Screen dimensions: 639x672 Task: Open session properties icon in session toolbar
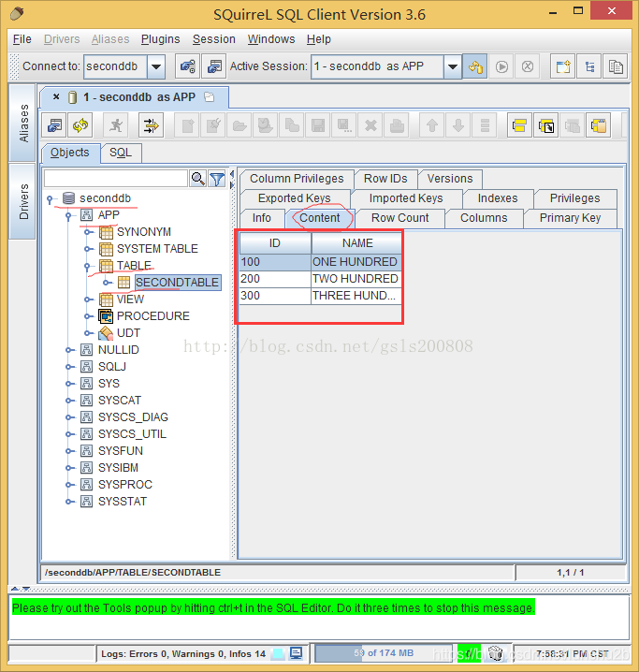coord(54,125)
